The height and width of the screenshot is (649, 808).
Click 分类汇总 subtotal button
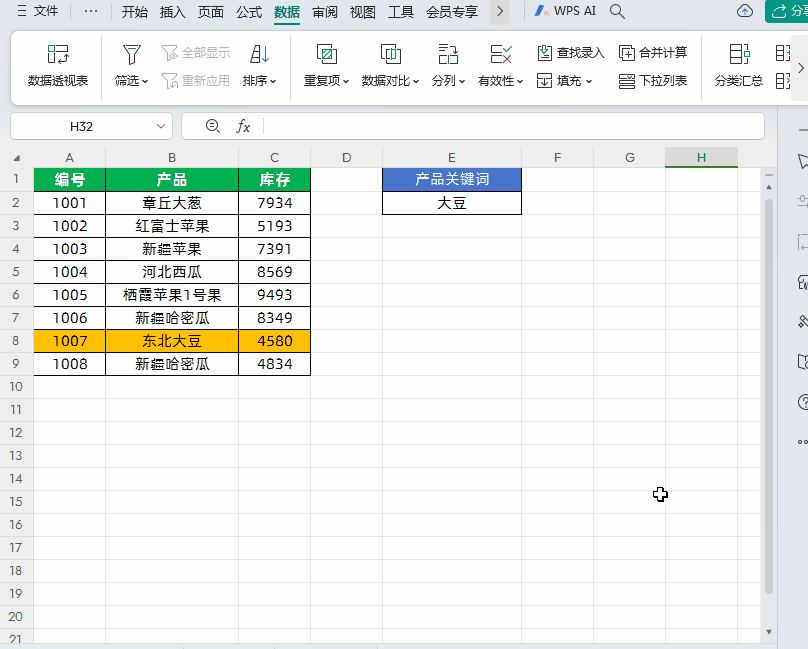[x=738, y=65]
